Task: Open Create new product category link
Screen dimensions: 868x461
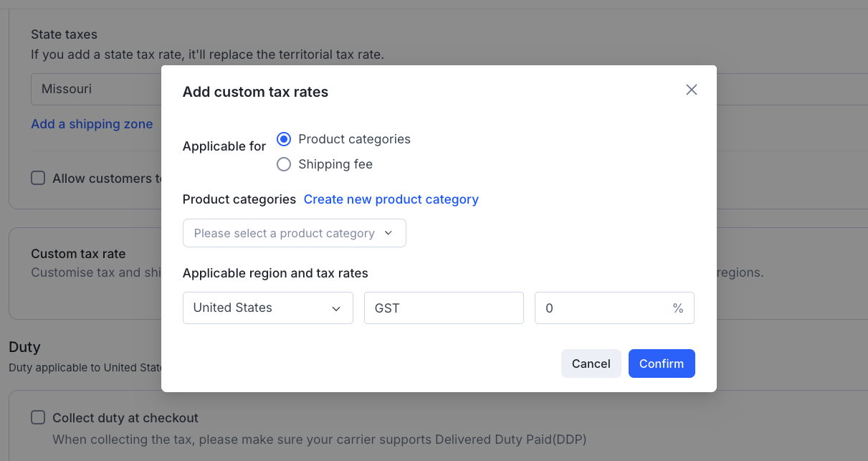Action: pyautogui.click(x=391, y=199)
